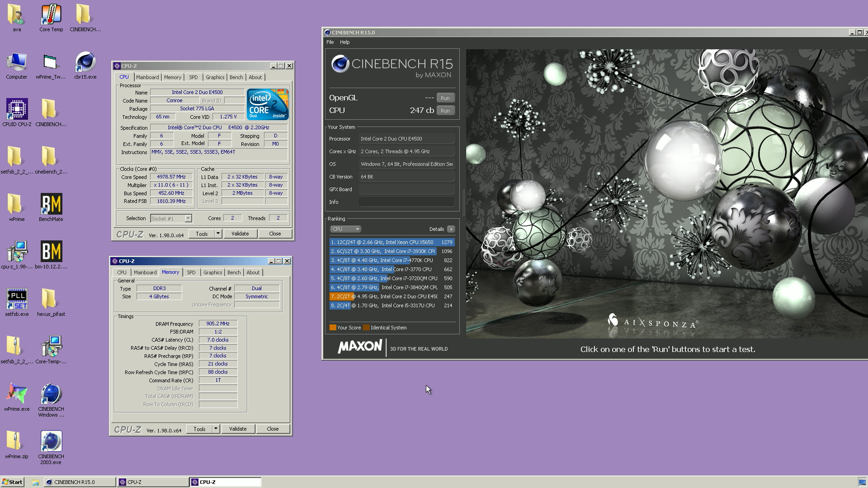
Task: Switch to CPU tab in lower CPU-Z
Action: coord(122,272)
